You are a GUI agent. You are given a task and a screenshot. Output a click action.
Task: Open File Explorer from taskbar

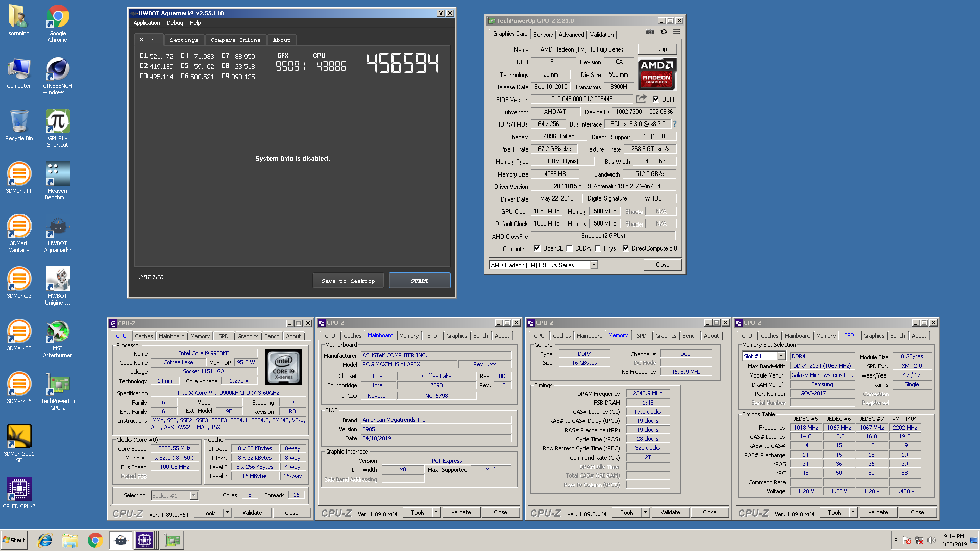coord(70,540)
